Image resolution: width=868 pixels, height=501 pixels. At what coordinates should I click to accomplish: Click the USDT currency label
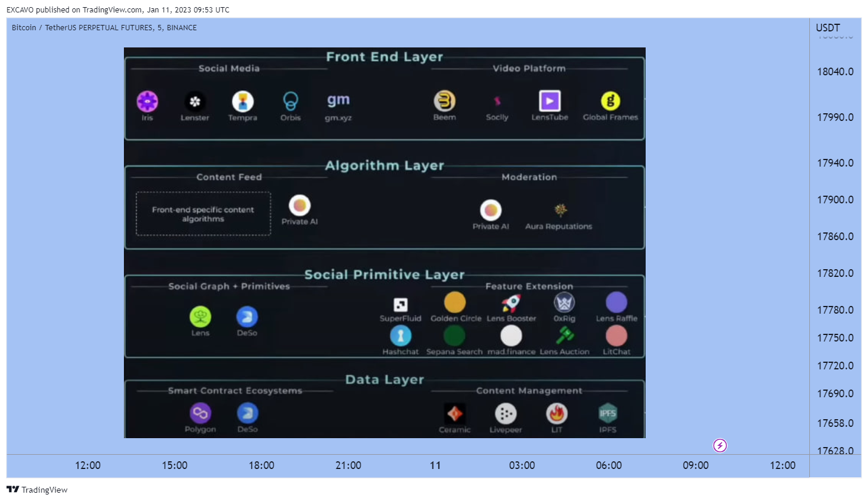click(x=828, y=28)
